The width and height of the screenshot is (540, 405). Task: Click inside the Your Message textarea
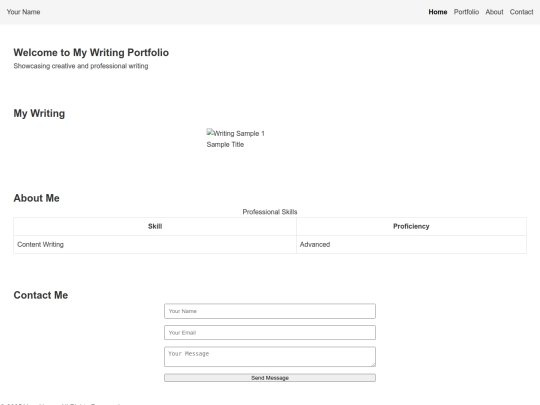[x=270, y=357]
